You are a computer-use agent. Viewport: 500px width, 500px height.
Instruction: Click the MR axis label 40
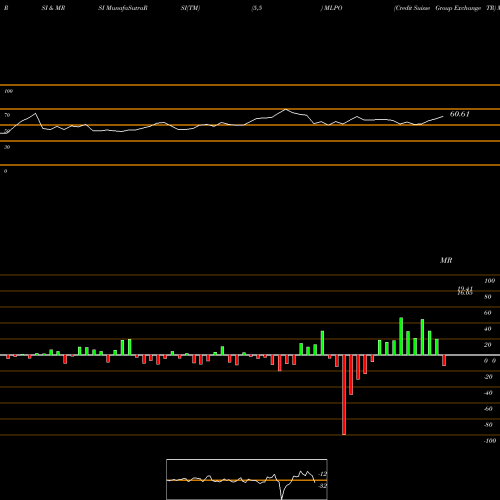(x=488, y=329)
